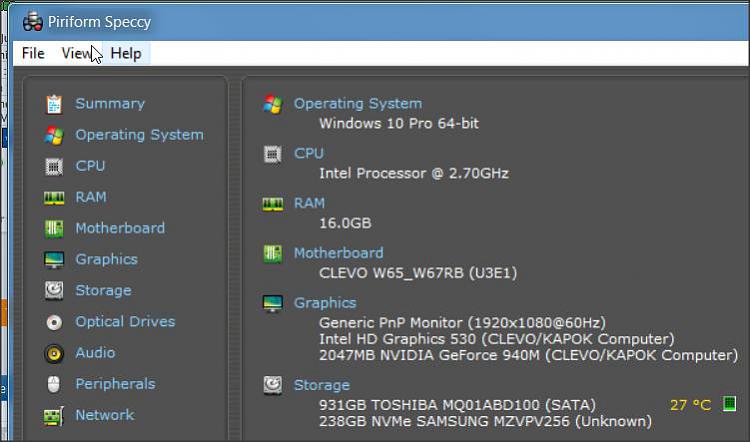Click '931GB TOSHIBA MQ01ABD100 (SATA)' line
Image resolution: width=750 pixels, height=442 pixels.
(x=457, y=405)
